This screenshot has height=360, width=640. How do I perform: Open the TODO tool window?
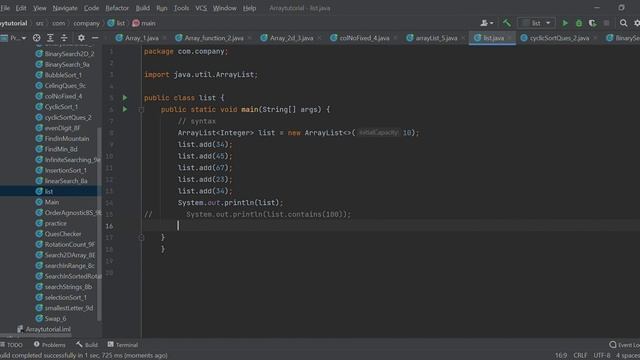(x=11, y=345)
